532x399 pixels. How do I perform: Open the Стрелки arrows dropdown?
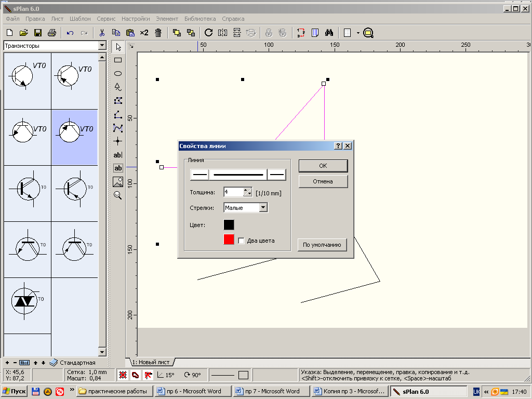[263, 208]
